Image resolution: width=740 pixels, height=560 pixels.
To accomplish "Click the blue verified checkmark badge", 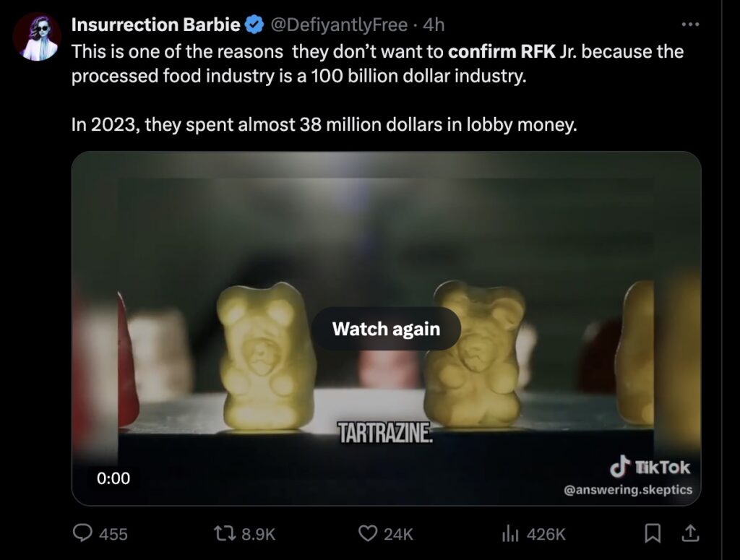I will tap(253, 25).
